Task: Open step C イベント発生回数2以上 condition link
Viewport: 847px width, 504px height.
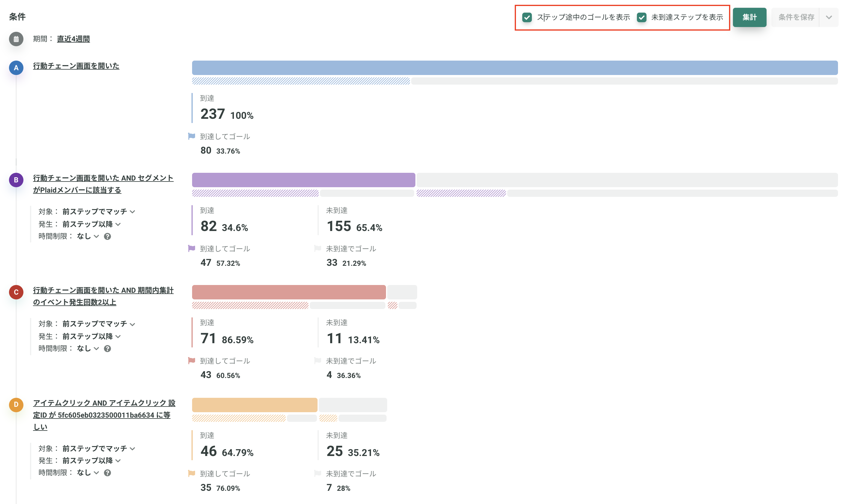Action: pyautogui.click(x=103, y=296)
